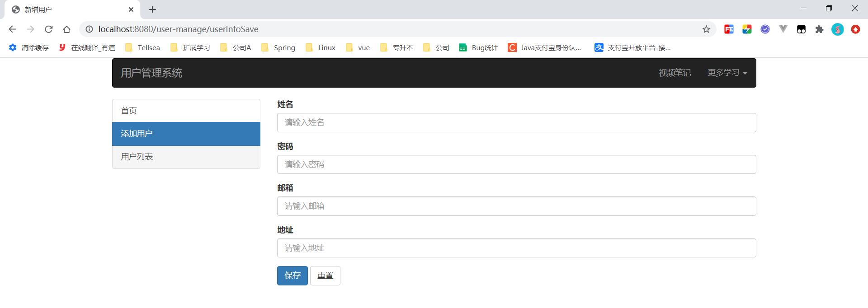Click the 姓名 field label
This screenshot has height=308, width=868.
285,104
